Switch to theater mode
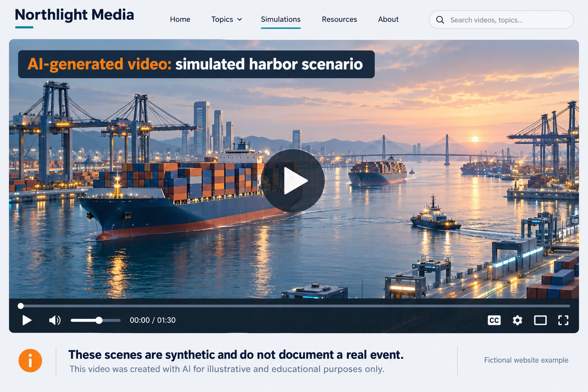Screen dimensions: 588x392 pyautogui.click(x=541, y=320)
